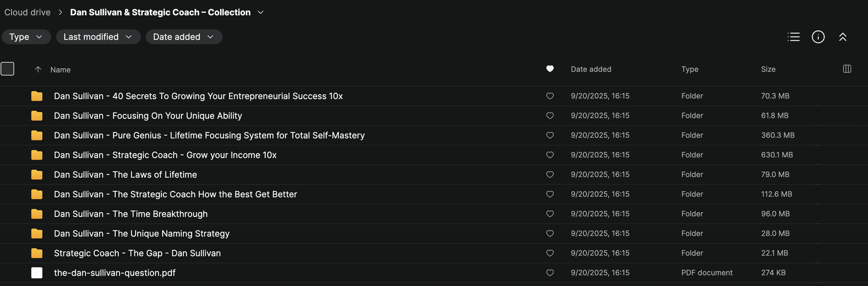The width and height of the screenshot is (868, 286).
Task: Click the favorites heart column header
Action: (x=550, y=69)
